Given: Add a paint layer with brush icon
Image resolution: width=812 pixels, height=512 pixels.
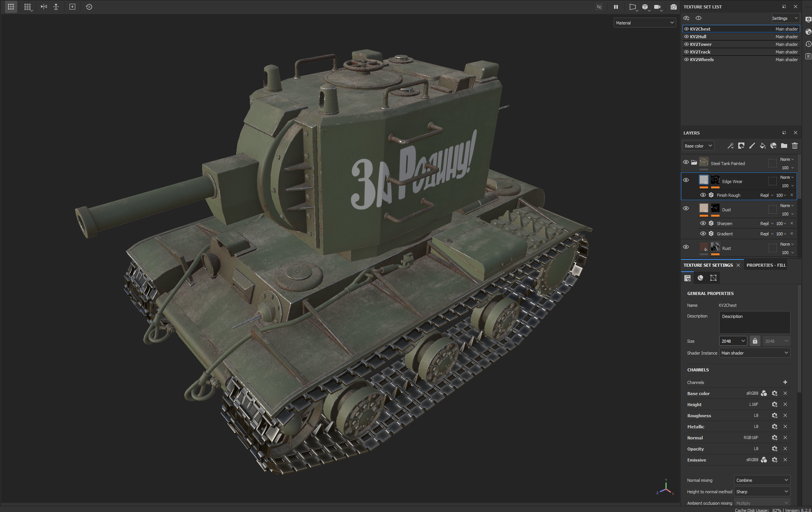Looking at the screenshot, I should click(x=752, y=146).
